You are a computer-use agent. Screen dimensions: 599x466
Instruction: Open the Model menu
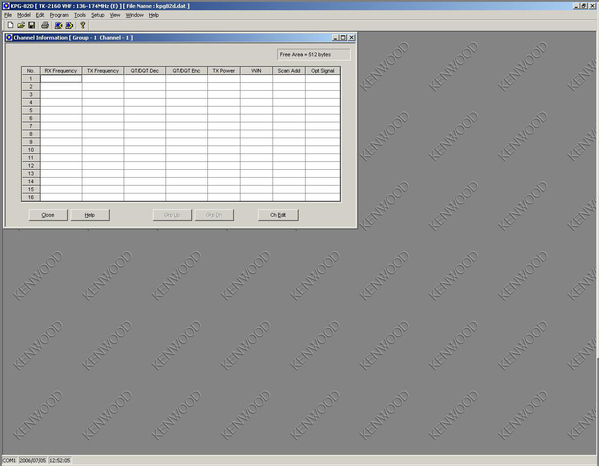(24, 15)
